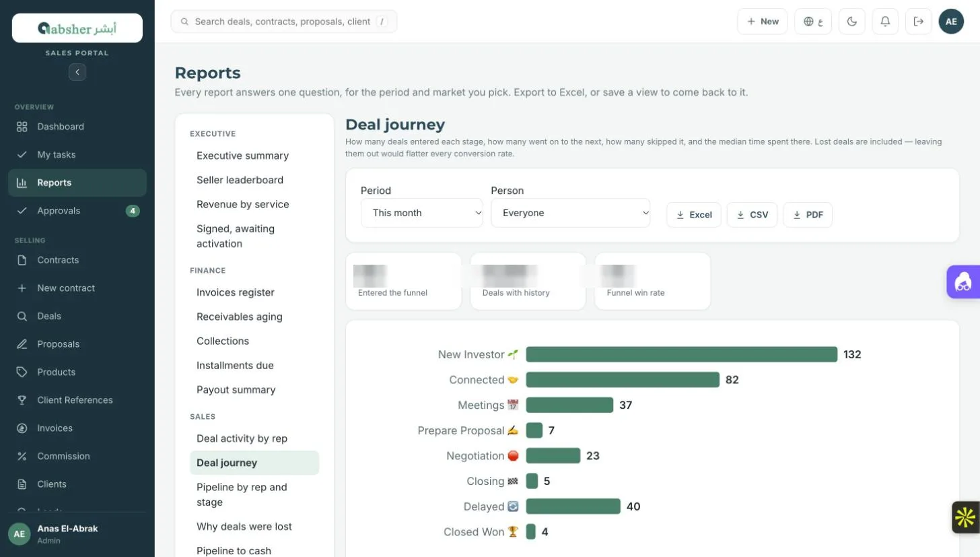This screenshot has width=980, height=557.
Task: Open the Commission page
Action: (77, 456)
